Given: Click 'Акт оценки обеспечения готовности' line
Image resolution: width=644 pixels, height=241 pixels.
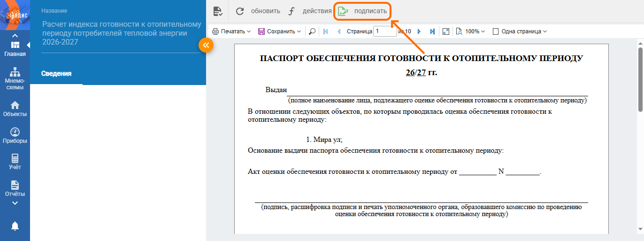Looking at the screenshot, I should coord(394,171).
